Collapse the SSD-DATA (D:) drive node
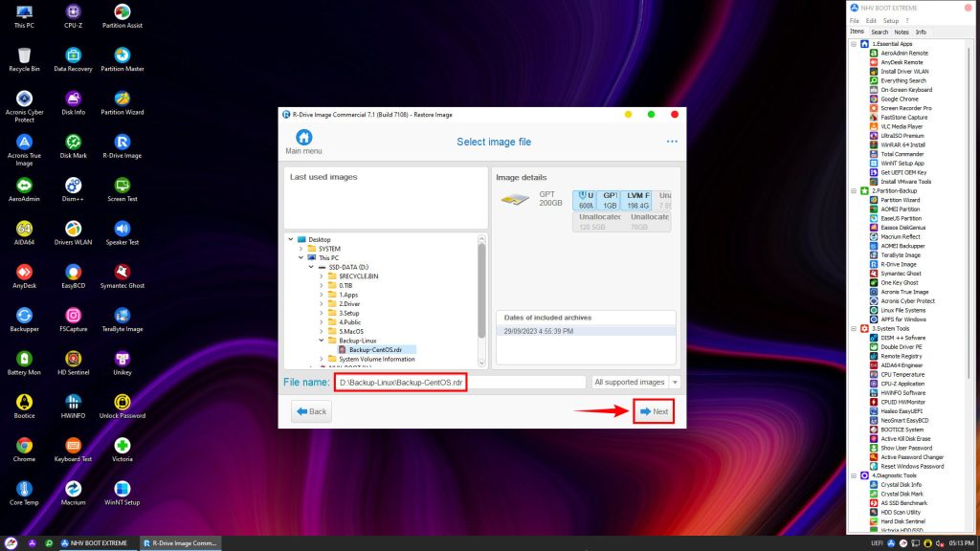 pos(311,267)
